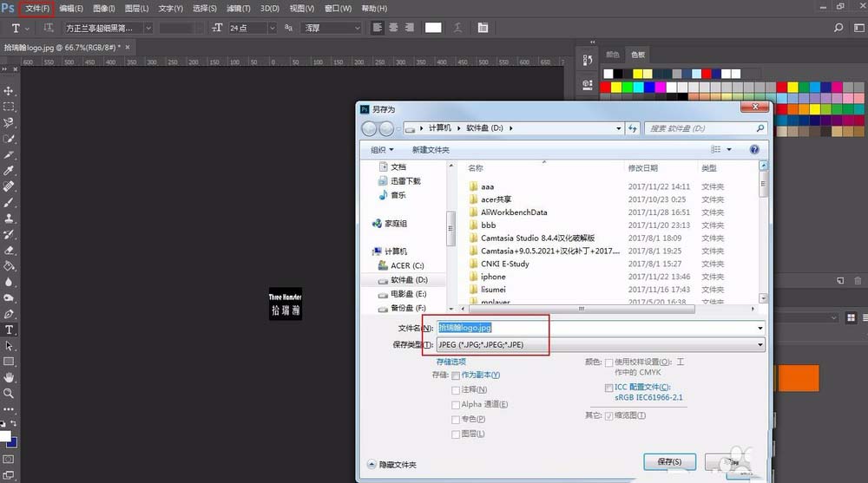The height and width of the screenshot is (483, 868).
Task: Select the Hand tool
Action: coord(9,377)
